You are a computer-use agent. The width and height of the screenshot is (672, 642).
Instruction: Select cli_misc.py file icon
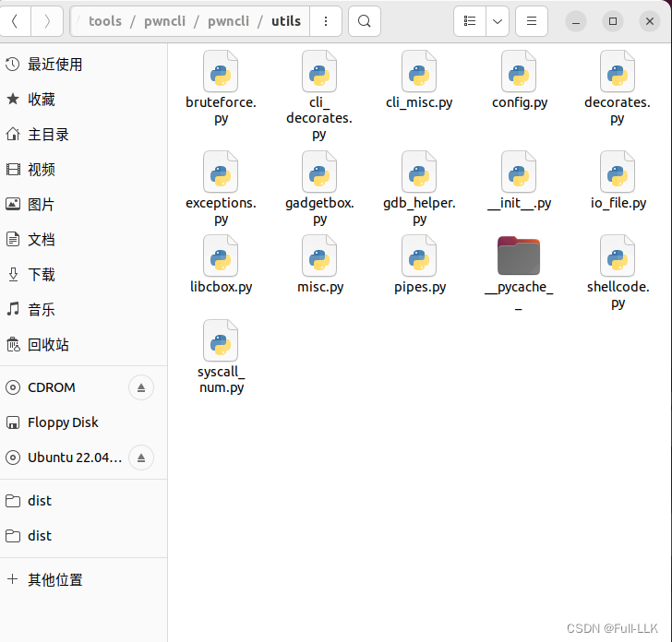pos(419,71)
